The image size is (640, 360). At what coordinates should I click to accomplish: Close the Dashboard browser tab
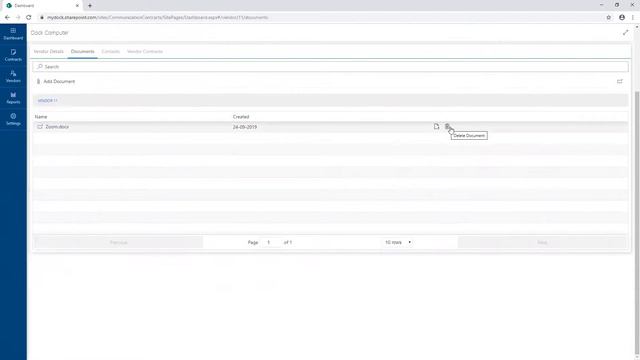(x=77, y=6)
